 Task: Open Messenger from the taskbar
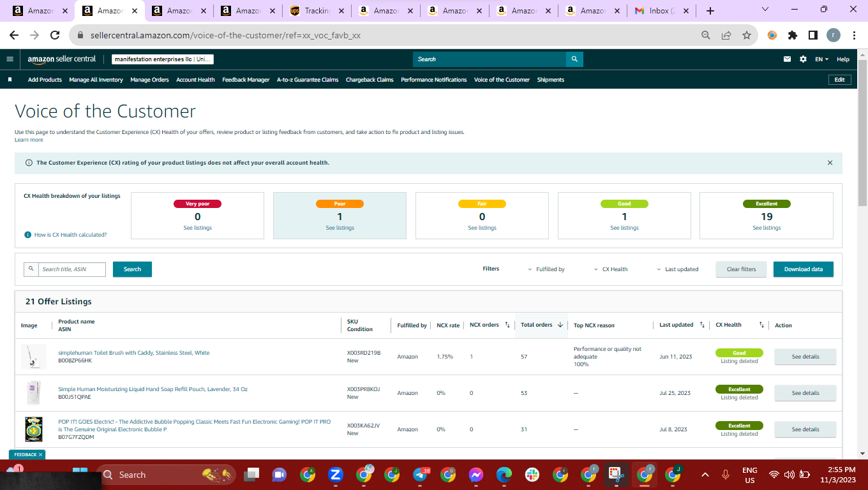[x=475, y=475]
